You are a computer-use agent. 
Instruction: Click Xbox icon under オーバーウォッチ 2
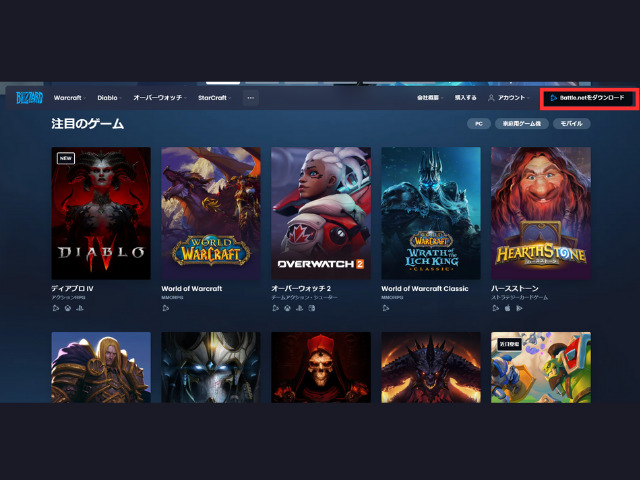pos(288,308)
